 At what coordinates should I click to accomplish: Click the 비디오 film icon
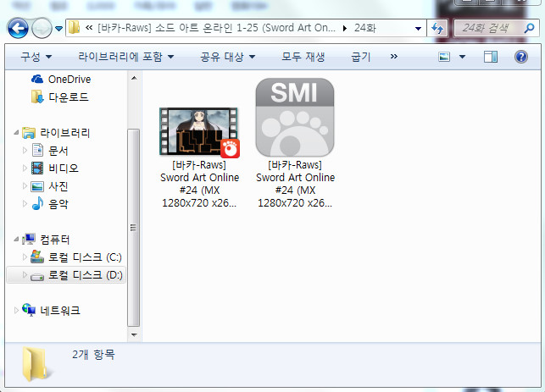click(x=37, y=168)
